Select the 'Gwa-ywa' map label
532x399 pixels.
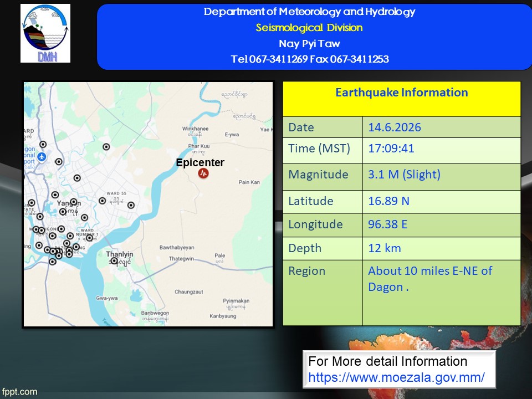click(x=107, y=298)
